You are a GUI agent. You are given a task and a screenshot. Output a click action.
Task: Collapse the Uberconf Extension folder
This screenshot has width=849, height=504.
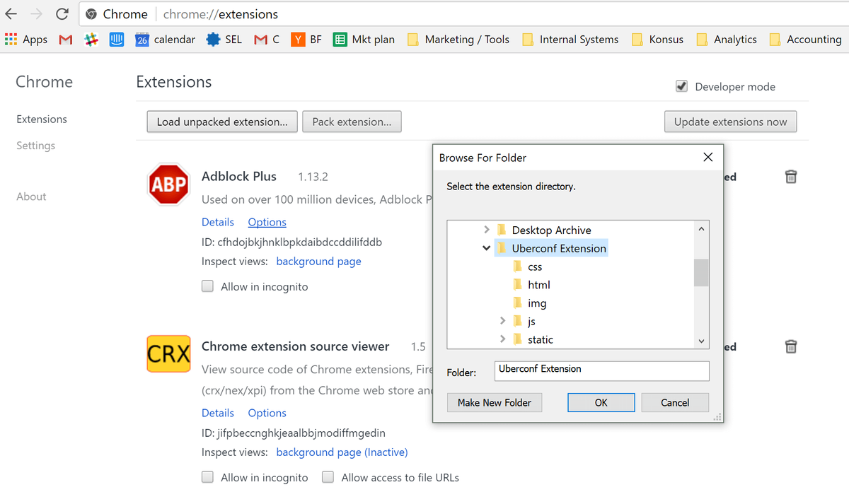(x=486, y=248)
